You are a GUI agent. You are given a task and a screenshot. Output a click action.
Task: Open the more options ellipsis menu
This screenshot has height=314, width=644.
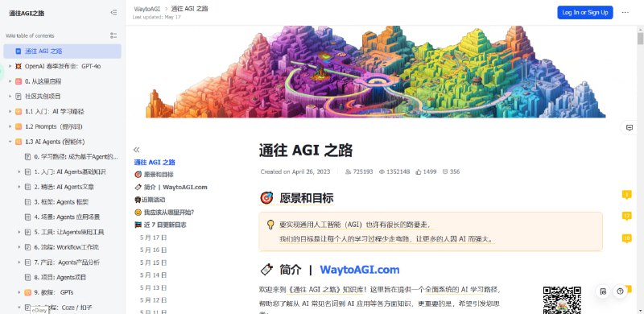[x=625, y=12]
